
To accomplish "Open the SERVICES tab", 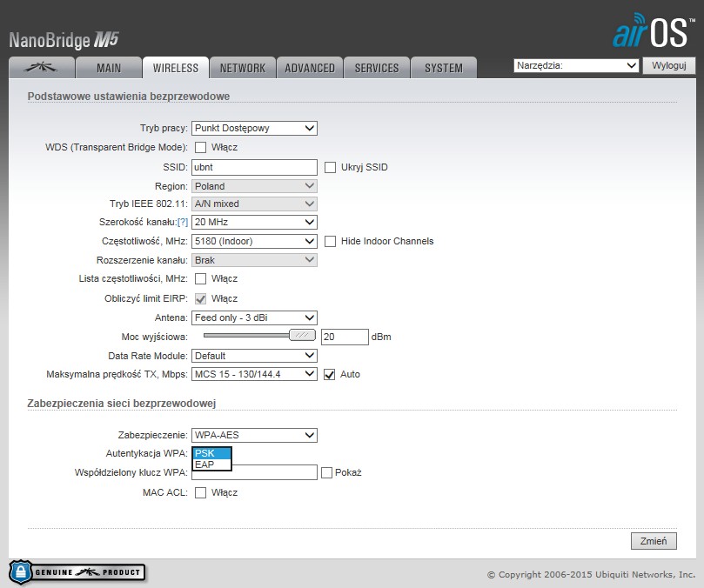I will click(x=377, y=68).
